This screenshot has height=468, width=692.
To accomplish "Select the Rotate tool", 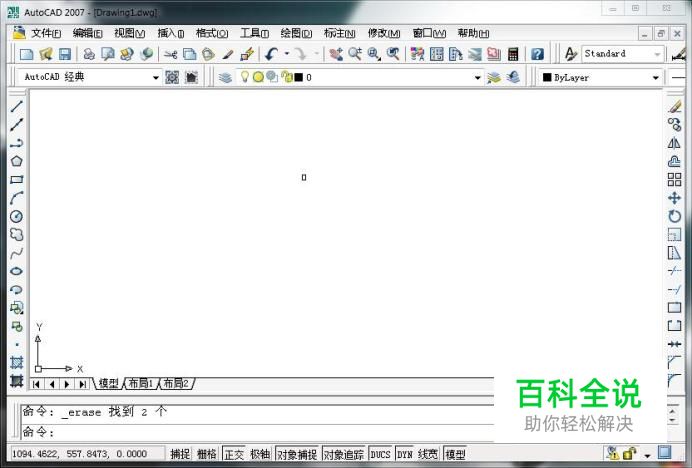I will point(674,216).
